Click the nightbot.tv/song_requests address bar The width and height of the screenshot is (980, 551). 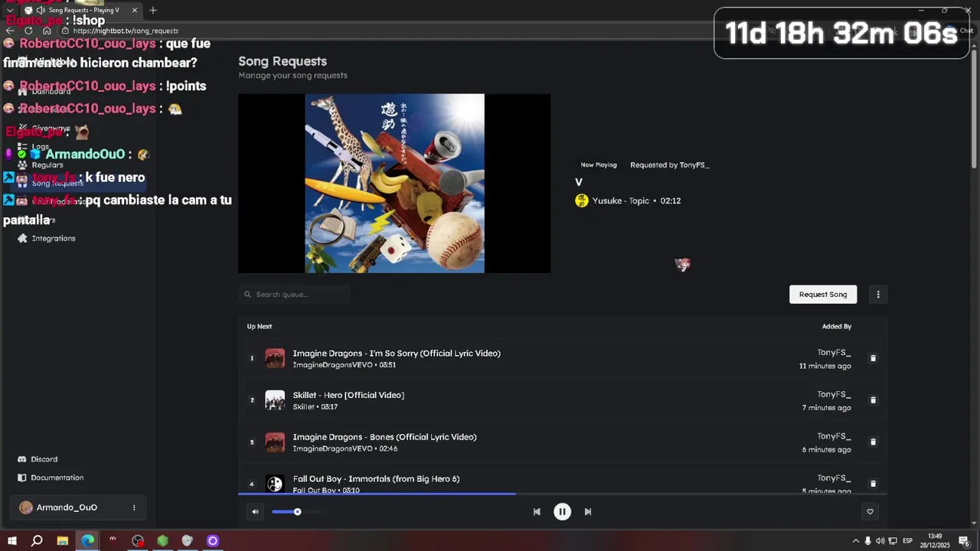126,31
